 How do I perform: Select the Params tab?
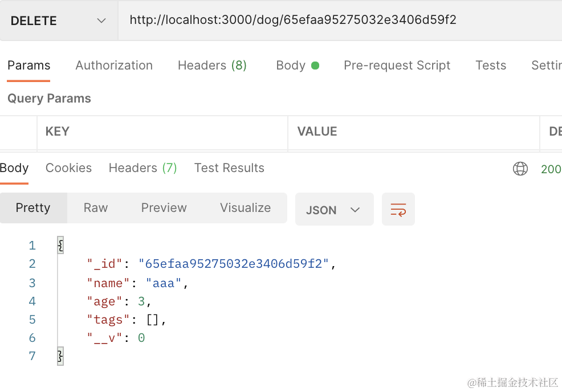point(28,66)
